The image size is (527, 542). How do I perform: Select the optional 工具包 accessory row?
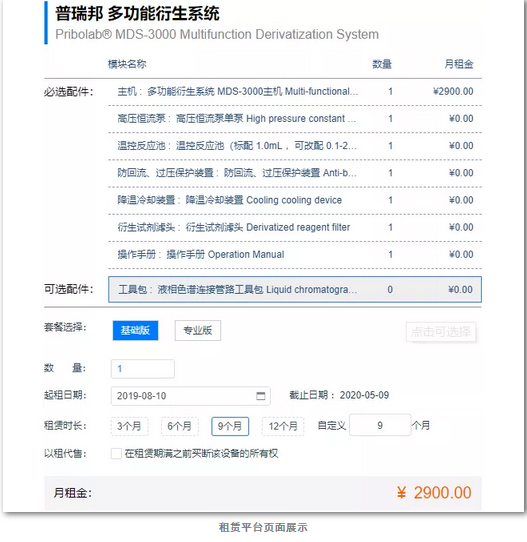[295, 289]
